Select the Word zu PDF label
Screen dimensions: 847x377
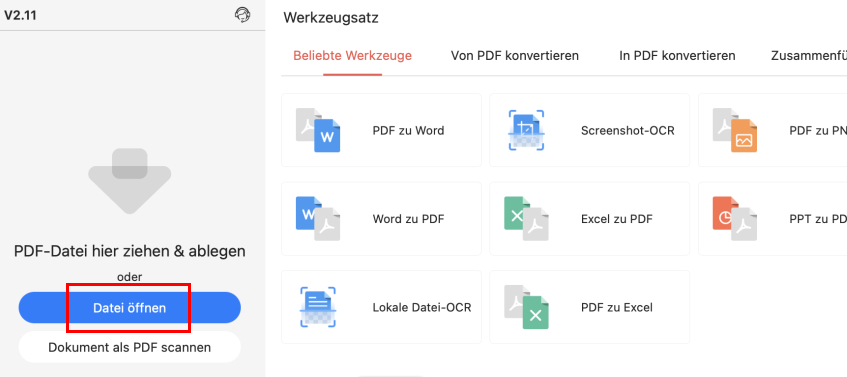pyautogui.click(x=408, y=219)
